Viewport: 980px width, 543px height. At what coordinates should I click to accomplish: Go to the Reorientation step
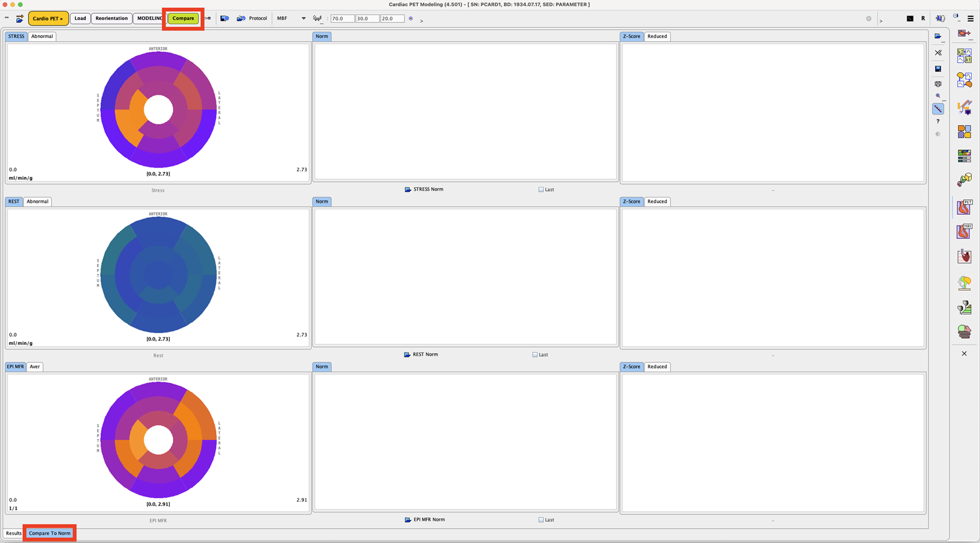coord(111,19)
